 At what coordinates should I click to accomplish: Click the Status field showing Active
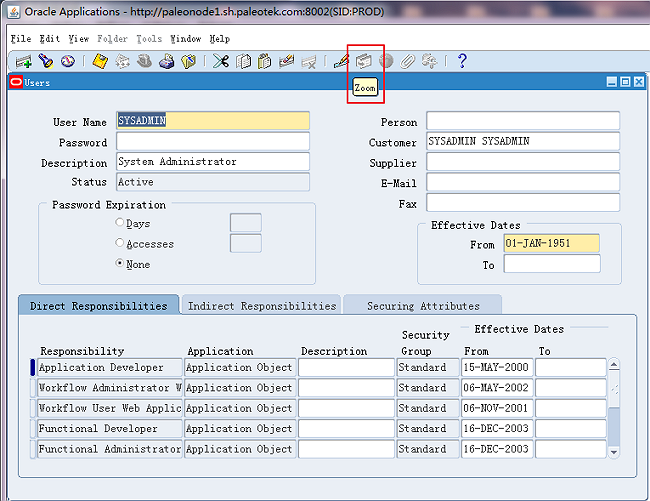click(x=213, y=182)
